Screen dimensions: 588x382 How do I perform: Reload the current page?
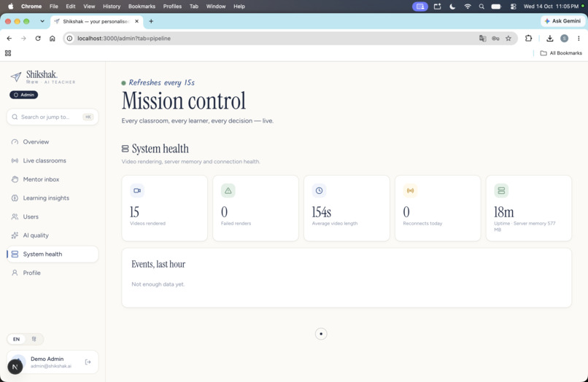click(38, 38)
